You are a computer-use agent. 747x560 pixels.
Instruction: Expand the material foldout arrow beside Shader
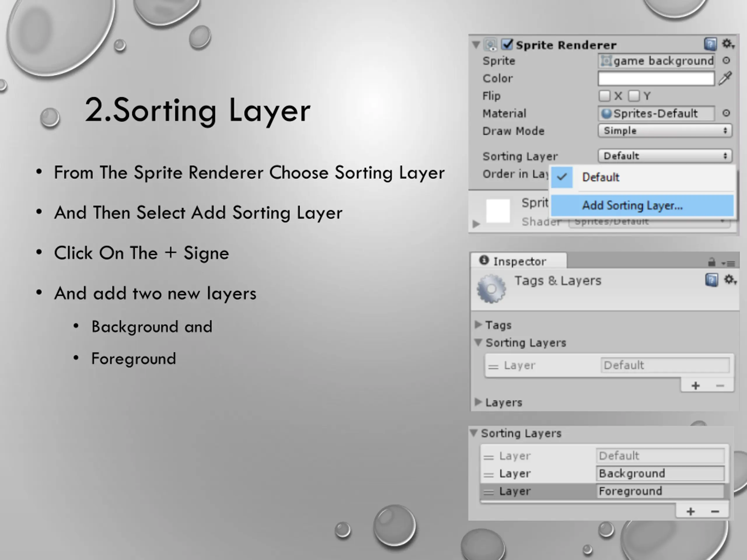[476, 223]
